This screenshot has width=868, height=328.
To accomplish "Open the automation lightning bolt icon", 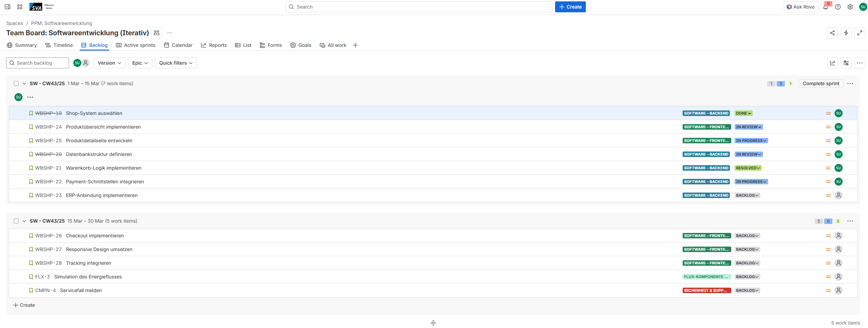I will tap(846, 33).
